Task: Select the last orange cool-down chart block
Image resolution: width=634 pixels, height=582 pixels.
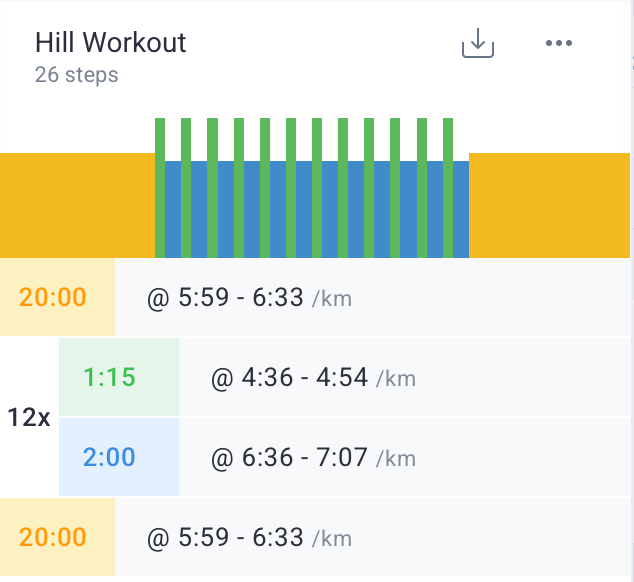Action: 551,205
